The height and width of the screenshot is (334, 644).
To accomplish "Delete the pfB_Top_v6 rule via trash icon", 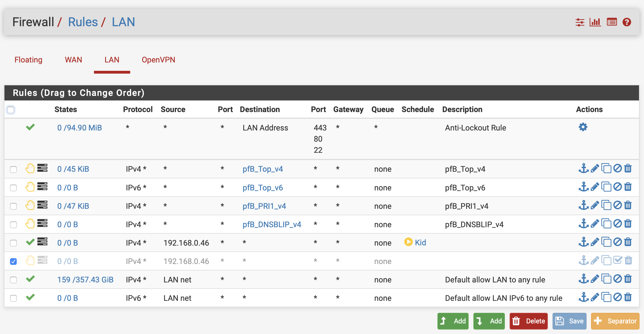I will [x=628, y=187].
